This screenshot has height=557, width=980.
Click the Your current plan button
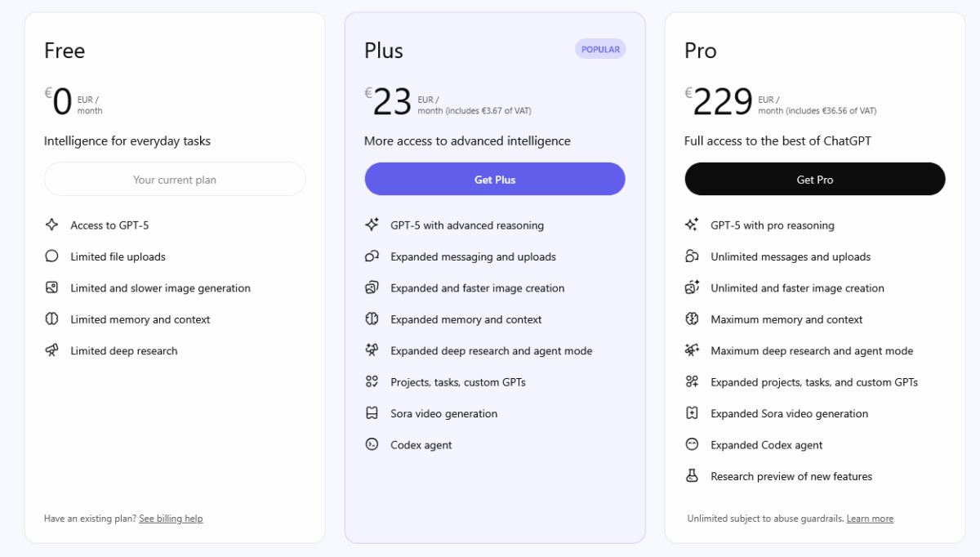[x=175, y=180]
